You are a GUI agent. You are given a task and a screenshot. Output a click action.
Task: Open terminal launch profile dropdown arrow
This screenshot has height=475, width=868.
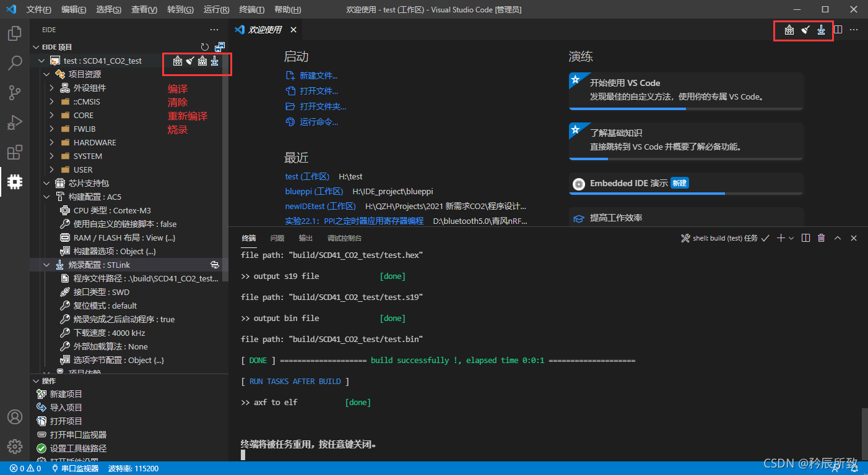tap(791, 238)
